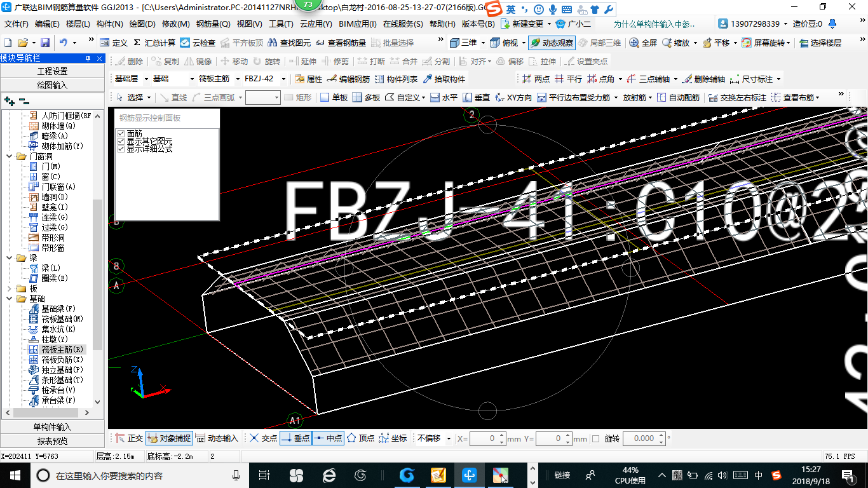The image size is (868, 488).
Task: Click 两点 two-point axis tool
Action: point(536,79)
